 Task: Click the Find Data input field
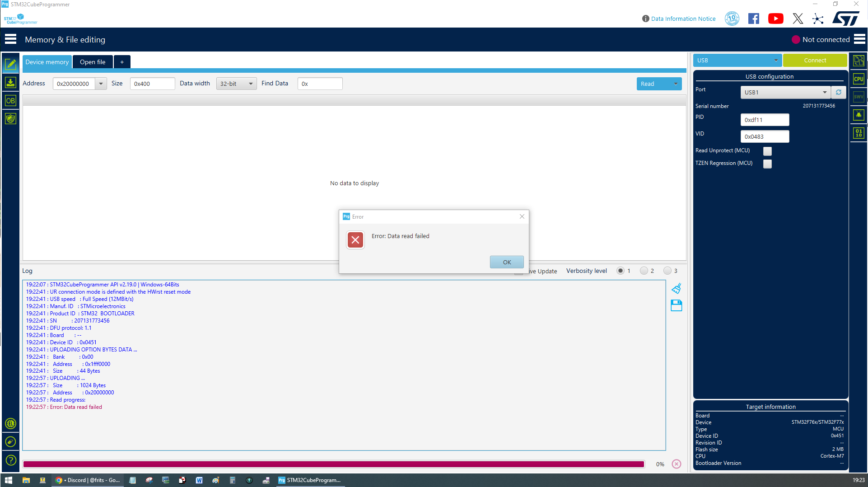[320, 83]
